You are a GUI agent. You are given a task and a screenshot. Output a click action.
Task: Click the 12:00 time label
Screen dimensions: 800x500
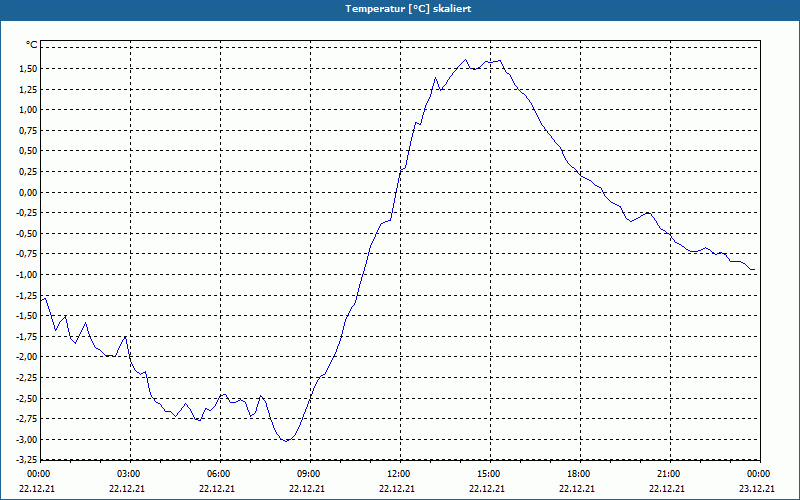point(399,474)
